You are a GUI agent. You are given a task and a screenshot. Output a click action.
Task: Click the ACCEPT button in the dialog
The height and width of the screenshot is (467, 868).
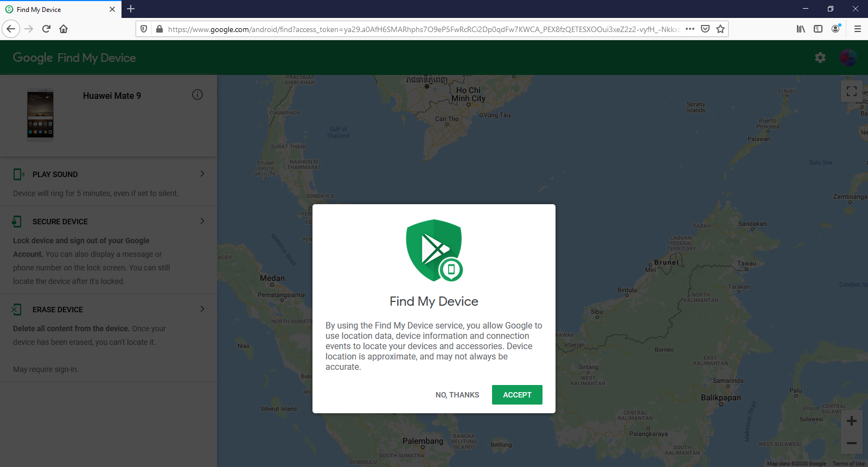(x=517, y=395)
